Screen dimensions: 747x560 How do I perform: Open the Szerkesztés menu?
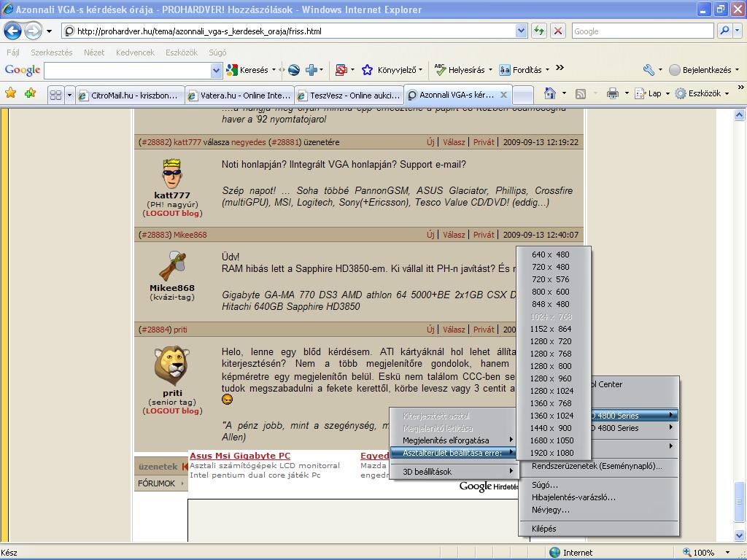[x=52, y=52]
